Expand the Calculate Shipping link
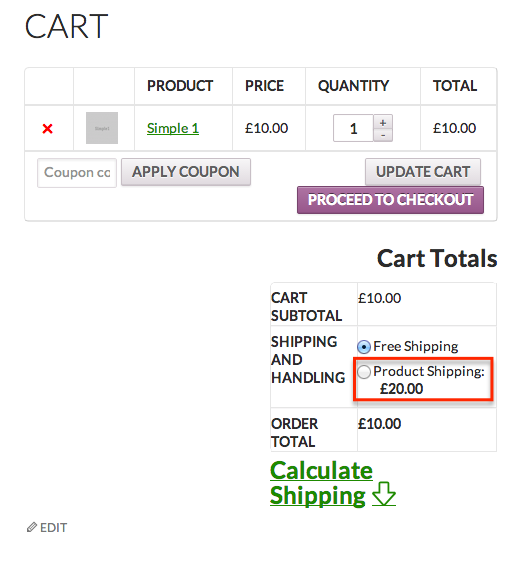This screenshot has width=531, height=568. (322, 483)
